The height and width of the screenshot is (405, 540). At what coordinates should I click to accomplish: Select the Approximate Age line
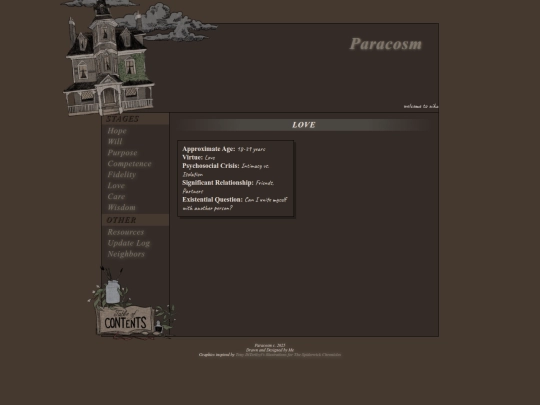pyautogui.click(x=224, y=149)
